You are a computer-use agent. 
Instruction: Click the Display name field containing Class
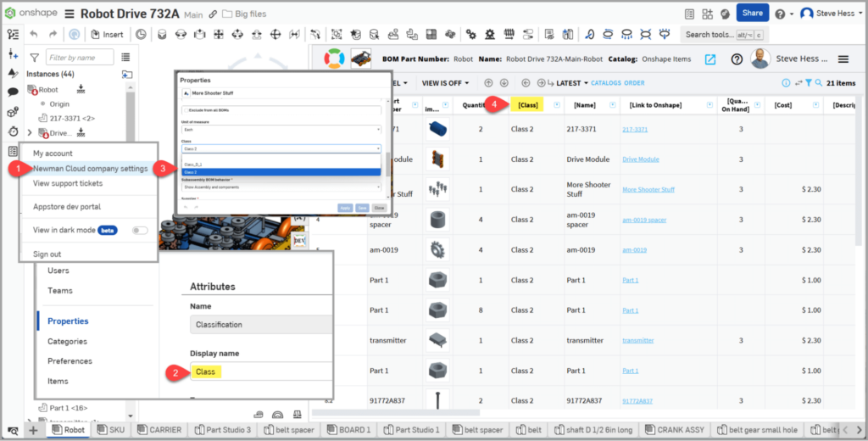(261, 371)
